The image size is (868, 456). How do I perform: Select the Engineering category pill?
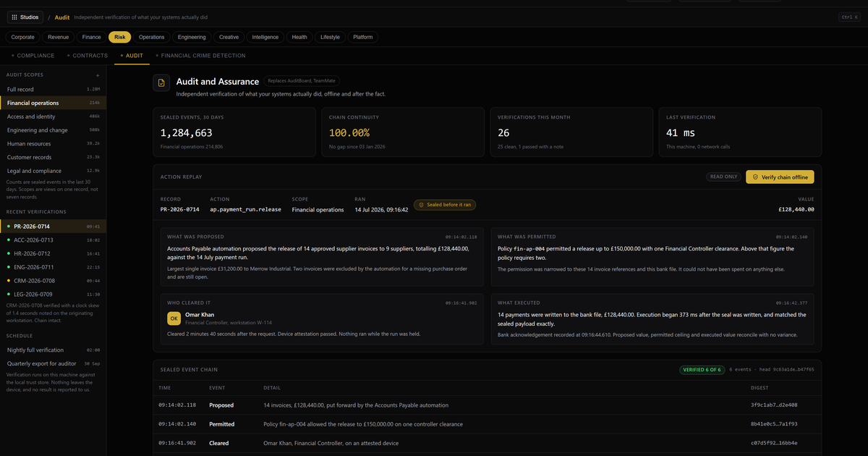[192, 37]
